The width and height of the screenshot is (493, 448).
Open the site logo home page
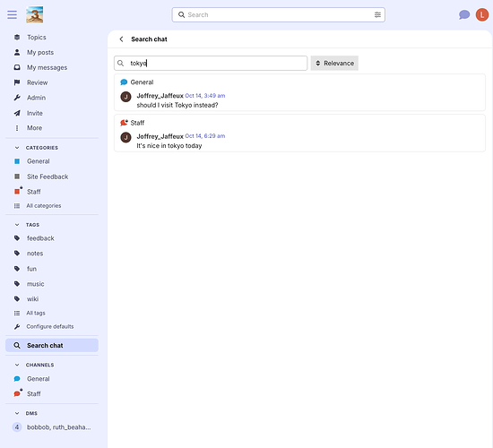35,14
